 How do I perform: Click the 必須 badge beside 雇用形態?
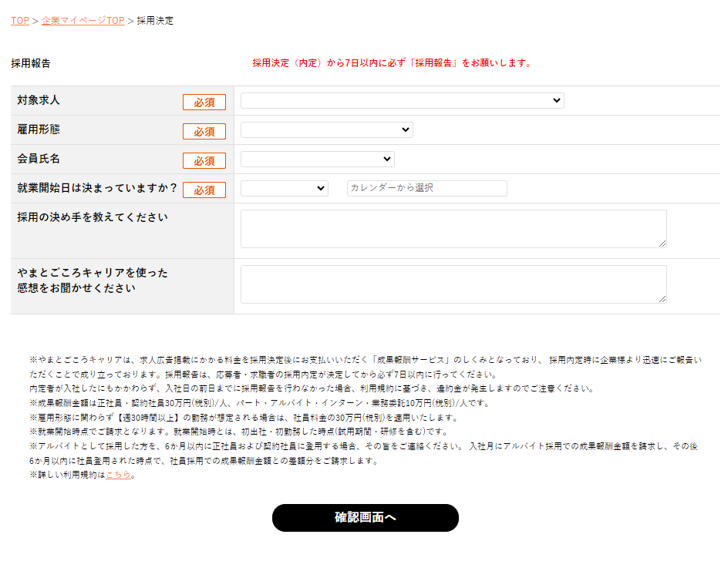coord(204,132)
